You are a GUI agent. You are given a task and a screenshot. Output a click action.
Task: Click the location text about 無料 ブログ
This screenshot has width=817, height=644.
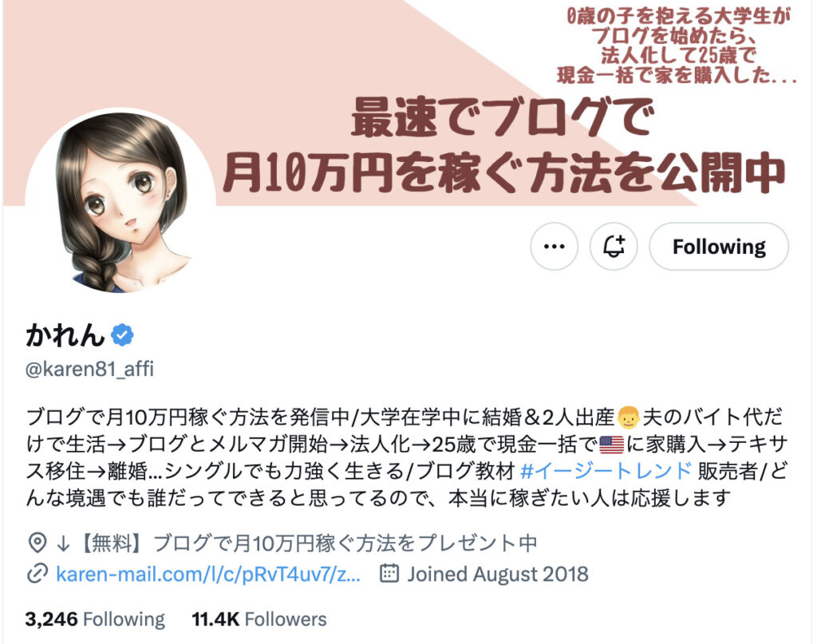[x=297, y=543]
